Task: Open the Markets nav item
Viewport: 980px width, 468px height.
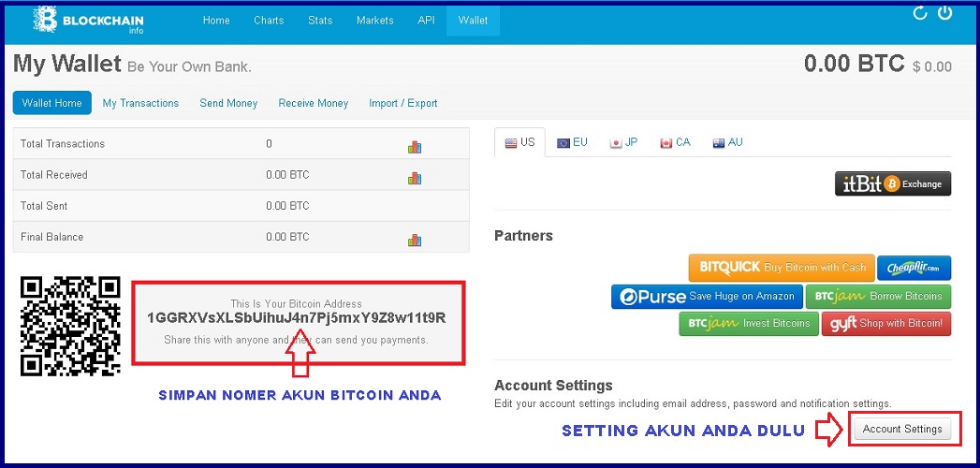Action: (375, 20)
